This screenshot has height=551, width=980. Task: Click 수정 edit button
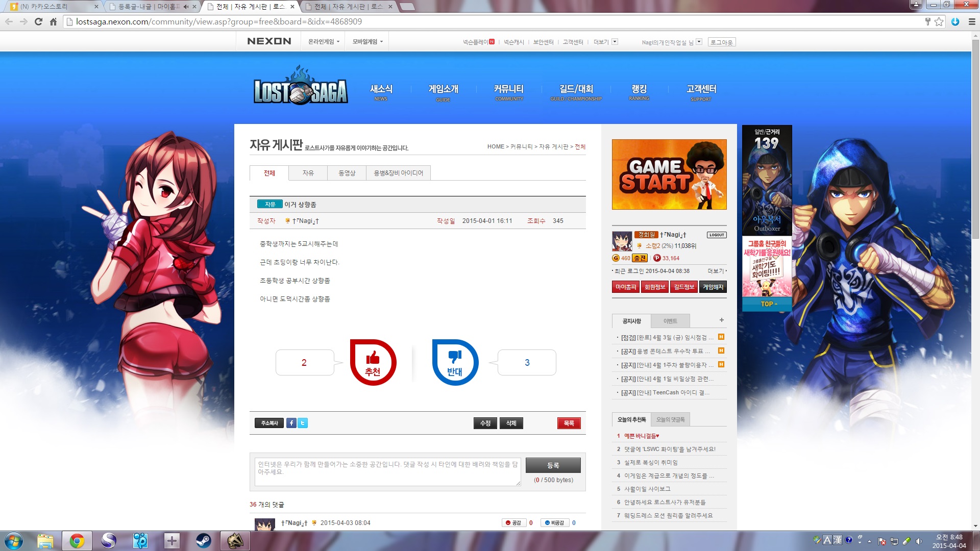[485, 423]
